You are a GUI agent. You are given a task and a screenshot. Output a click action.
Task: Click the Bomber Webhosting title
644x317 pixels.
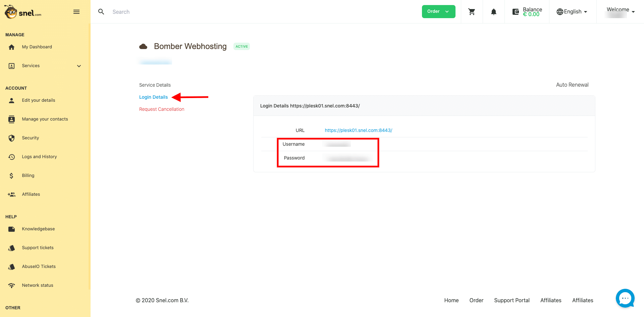pyautogui.click(x=190, y=46)
